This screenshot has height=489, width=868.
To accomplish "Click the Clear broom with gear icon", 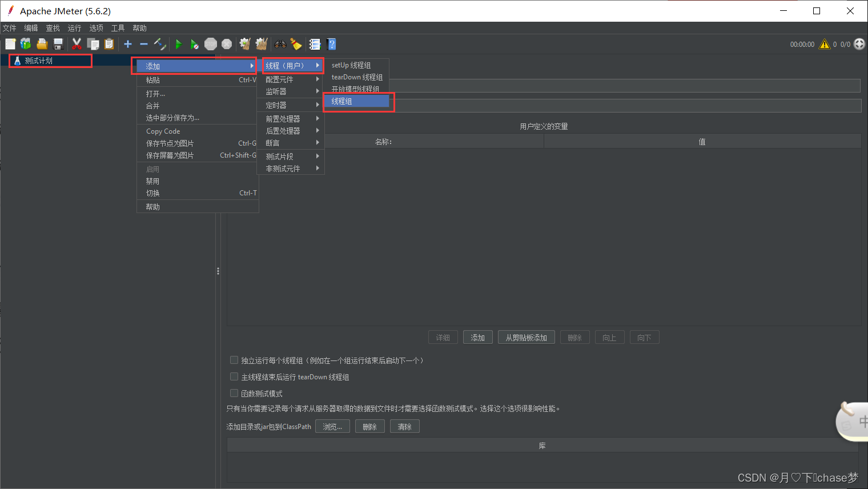I will (245, 44).
